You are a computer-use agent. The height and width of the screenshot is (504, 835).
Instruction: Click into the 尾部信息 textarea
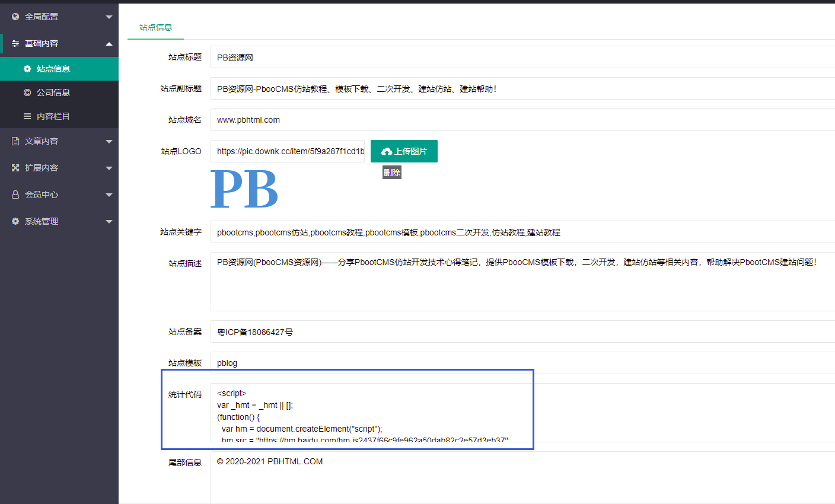point(522,478)
